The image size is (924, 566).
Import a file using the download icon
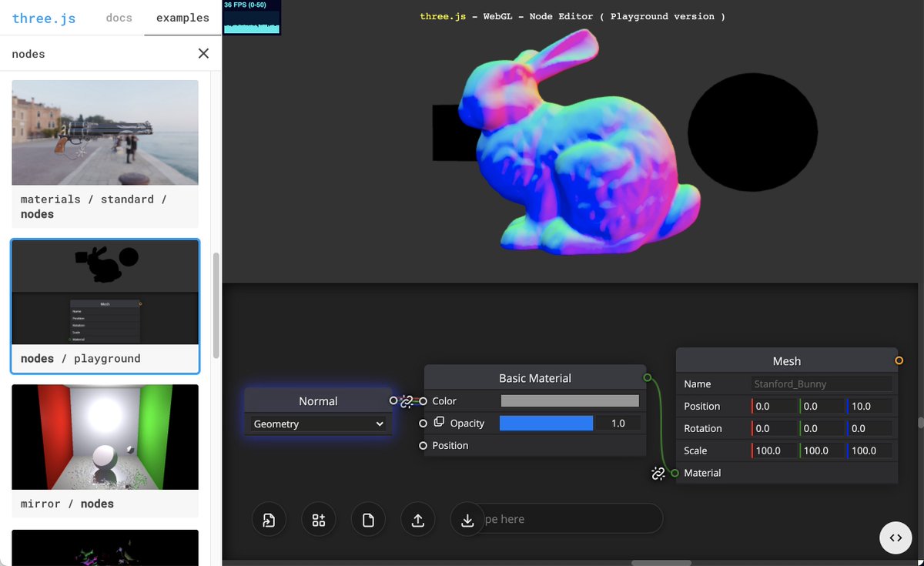click(467, 519)
